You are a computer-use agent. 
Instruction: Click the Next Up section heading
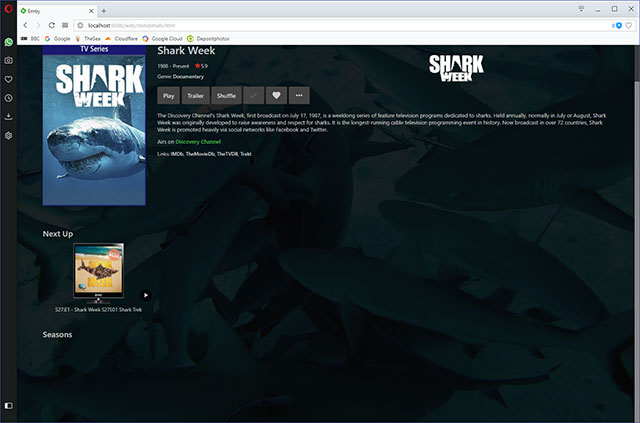coord(58,234)
